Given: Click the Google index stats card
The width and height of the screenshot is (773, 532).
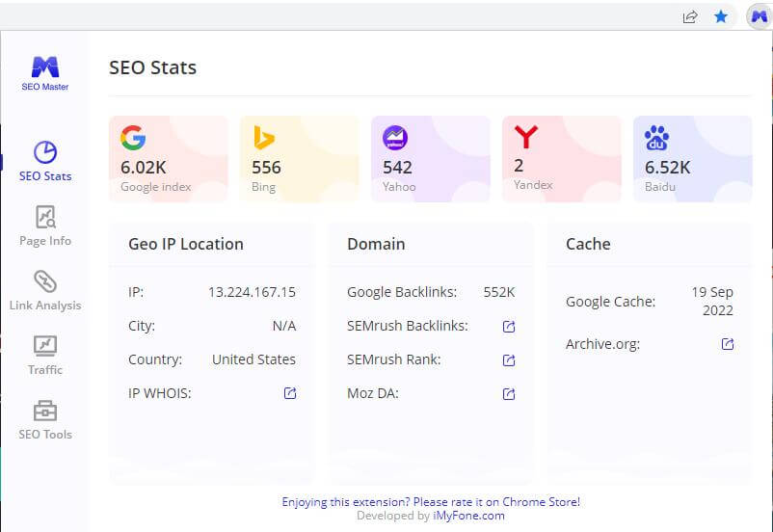Looking at the screenshot, I should pos(169,159).
